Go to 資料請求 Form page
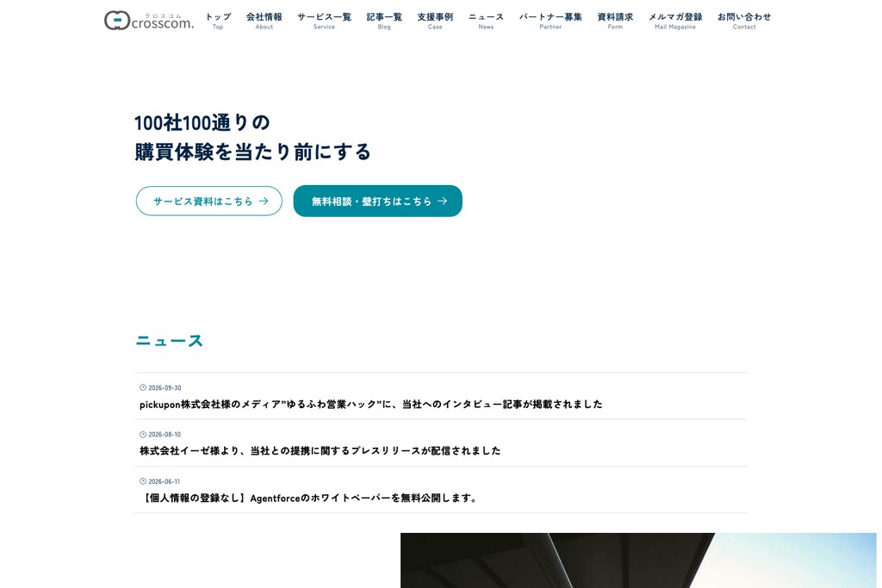Image resolution: width=882 pixels, height=588 pixels. click(615, 21)
